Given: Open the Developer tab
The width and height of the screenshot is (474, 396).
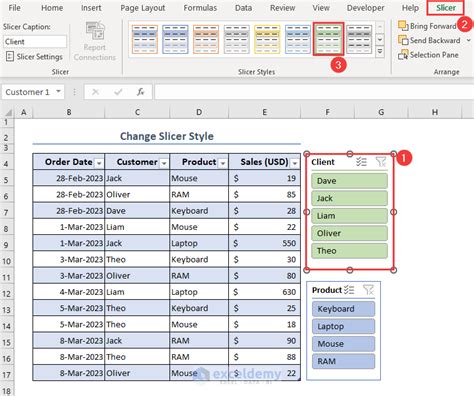Looking at the screenshot, I should (x=365, y=8).
